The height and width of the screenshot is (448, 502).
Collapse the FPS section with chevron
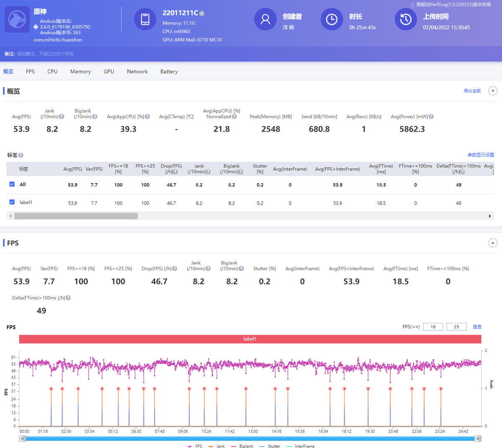pyautogui.click(x=493, y=243)
